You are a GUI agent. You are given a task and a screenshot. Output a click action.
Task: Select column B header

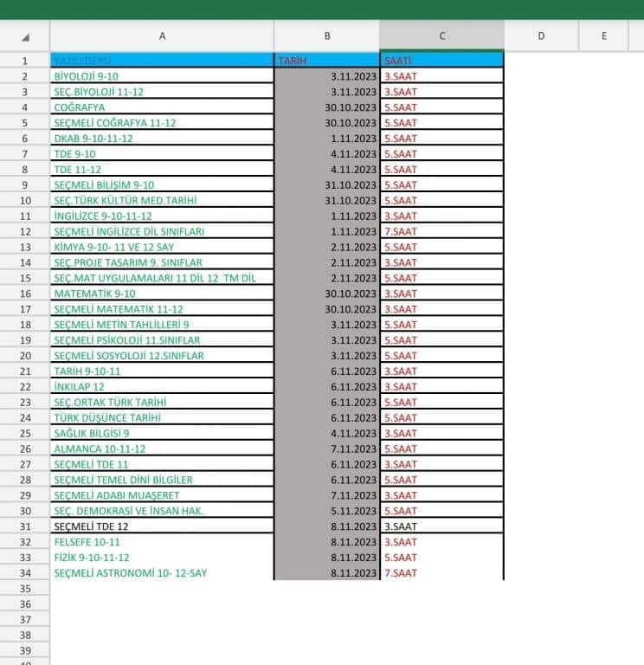(x=327, y=36)
